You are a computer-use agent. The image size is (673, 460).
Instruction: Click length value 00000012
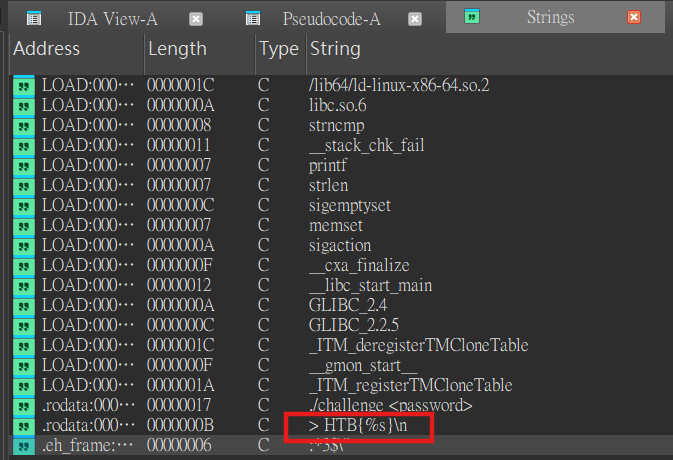tap(179, 285)
